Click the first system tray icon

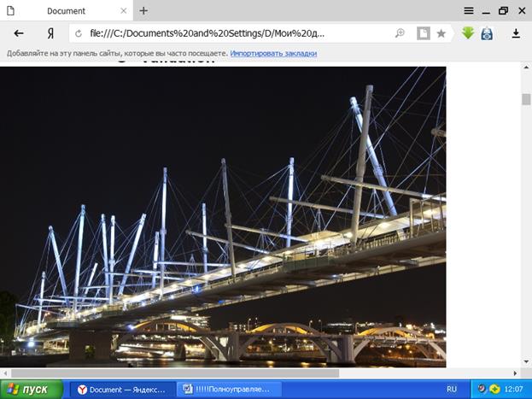[482, 389]
